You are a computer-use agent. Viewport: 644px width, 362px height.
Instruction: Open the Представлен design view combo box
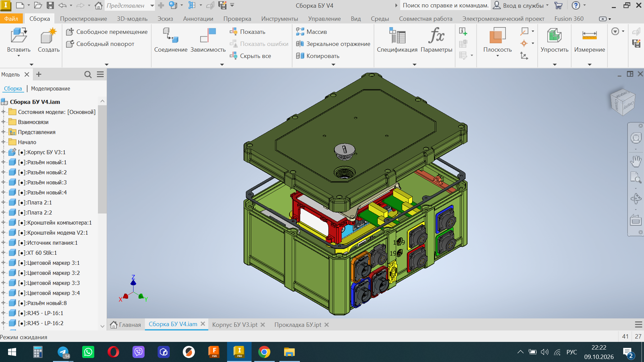(130, 5)
